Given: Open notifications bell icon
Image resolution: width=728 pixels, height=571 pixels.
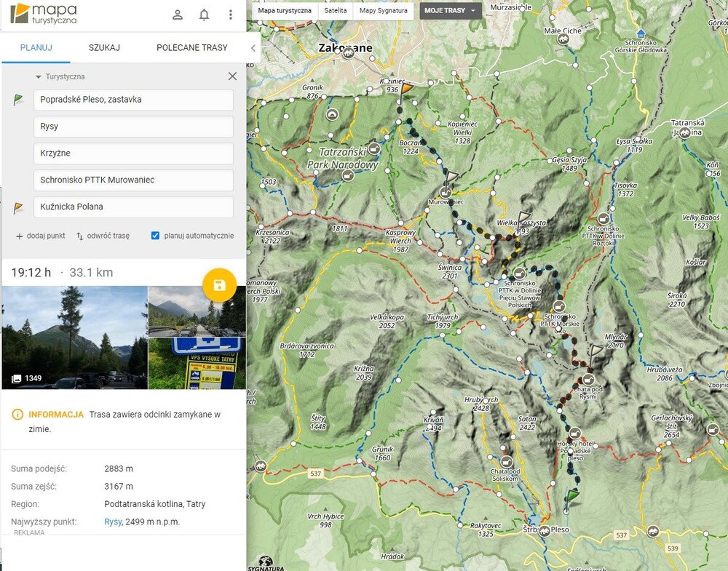Looking at the screenshot, I should tap(204, 15).
